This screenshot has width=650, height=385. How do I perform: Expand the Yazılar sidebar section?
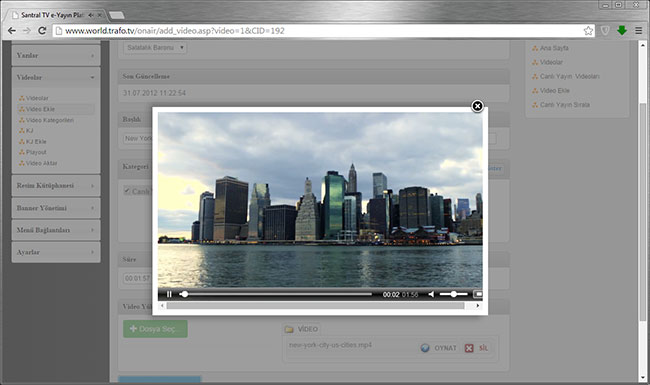coord(56,56)
